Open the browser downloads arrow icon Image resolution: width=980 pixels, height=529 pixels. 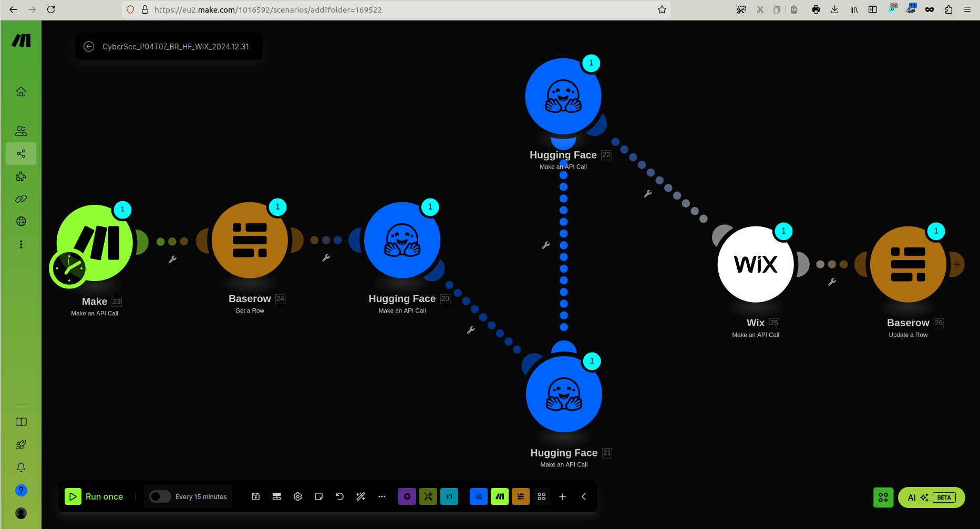tap(835, 9)
